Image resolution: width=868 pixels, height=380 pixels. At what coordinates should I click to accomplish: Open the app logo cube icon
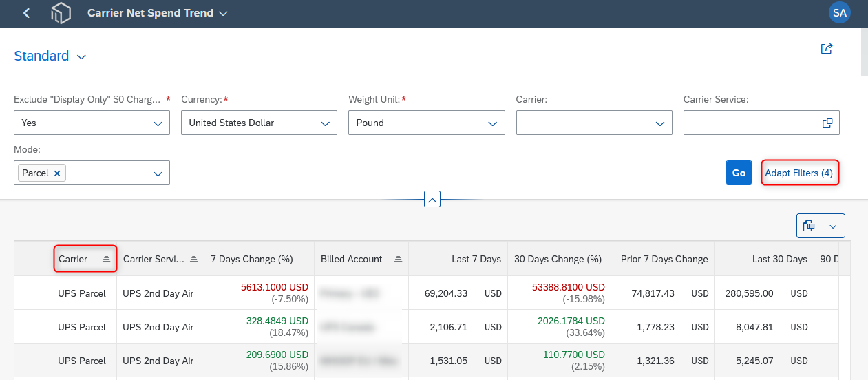(61, 13)
